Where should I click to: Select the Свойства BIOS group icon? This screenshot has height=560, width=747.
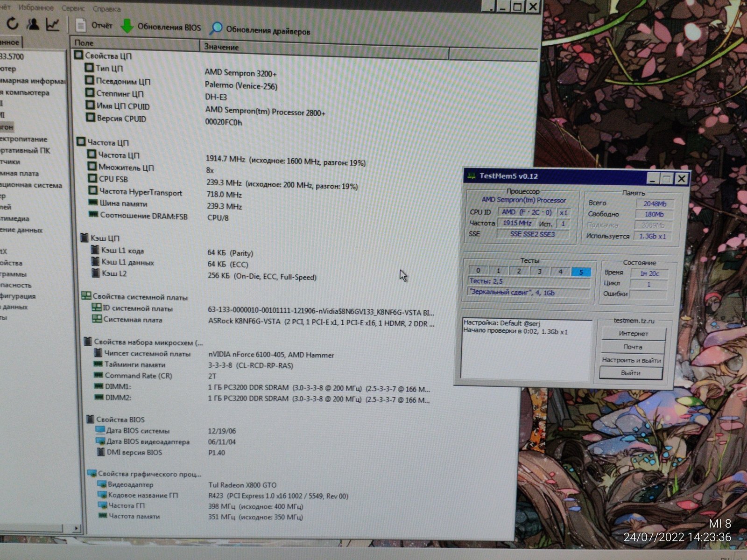coord(90,419)
